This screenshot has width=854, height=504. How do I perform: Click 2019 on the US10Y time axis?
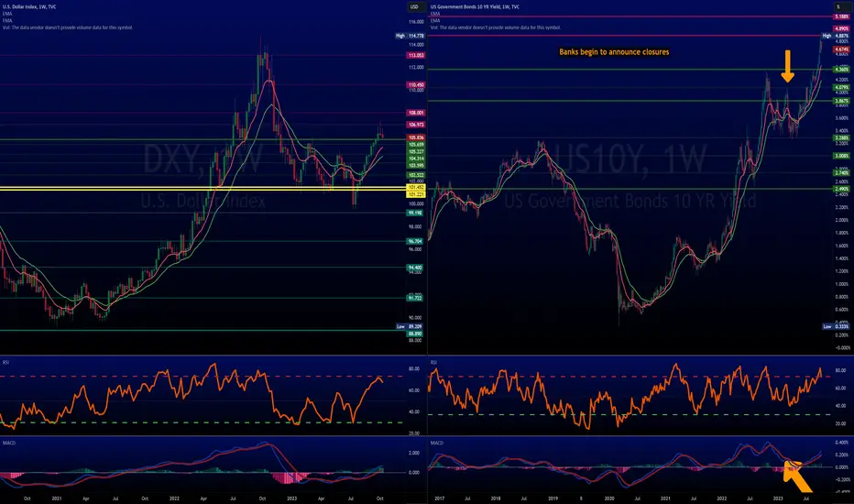point(553,498)
